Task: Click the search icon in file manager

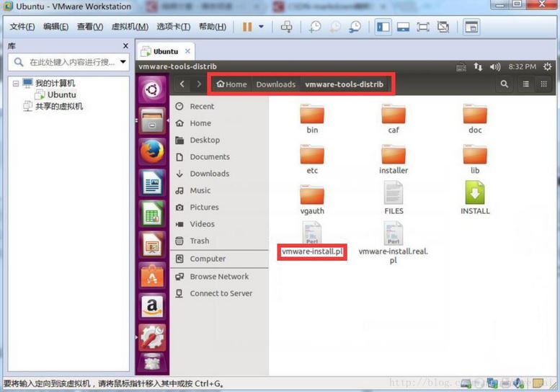Action: point(504,84)
